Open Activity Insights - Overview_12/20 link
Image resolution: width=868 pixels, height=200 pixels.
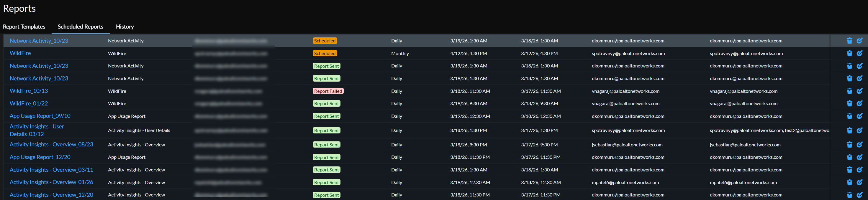51,195
